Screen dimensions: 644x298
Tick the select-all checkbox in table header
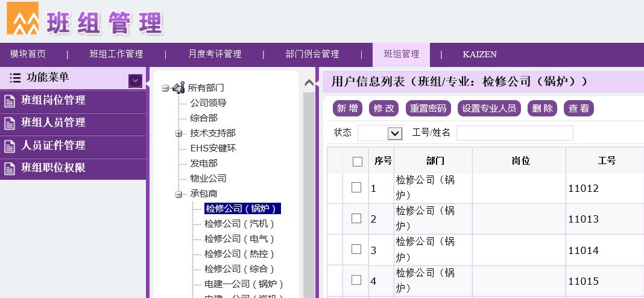point(357,161)
